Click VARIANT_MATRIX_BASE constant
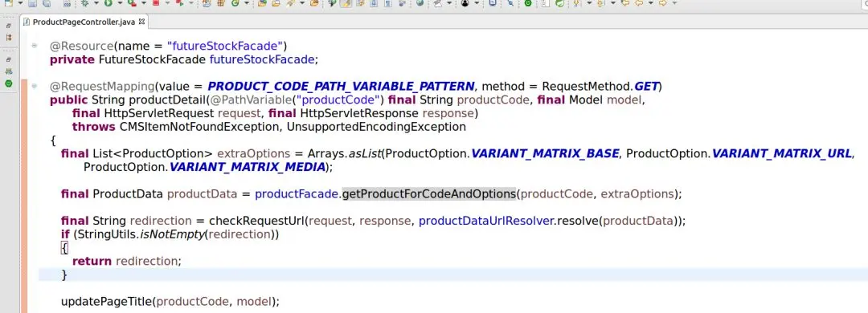The width and height of the screenshot is (868, 313). point(545,153)
